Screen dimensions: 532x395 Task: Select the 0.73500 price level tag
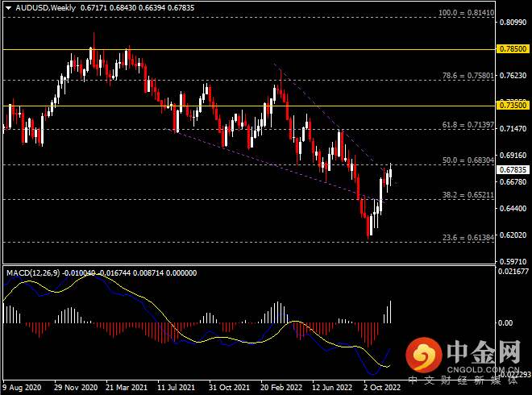coord(514,105)
